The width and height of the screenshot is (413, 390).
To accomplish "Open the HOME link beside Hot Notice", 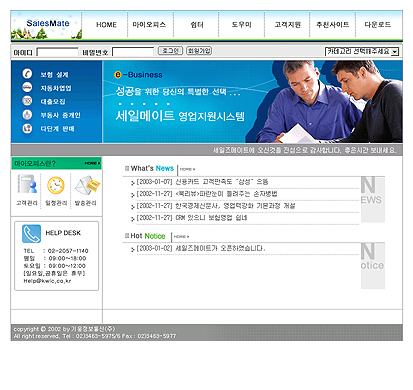I will click(181, 237).
